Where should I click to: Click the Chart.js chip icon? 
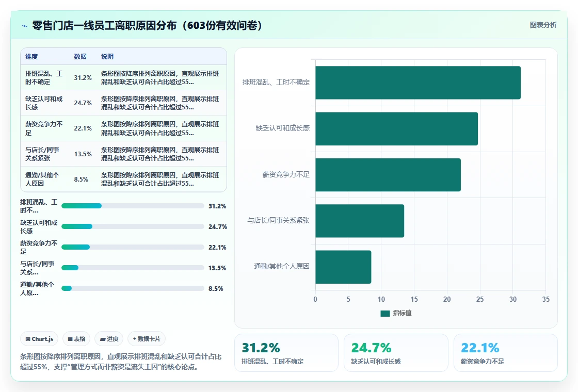tap(28, 339)
